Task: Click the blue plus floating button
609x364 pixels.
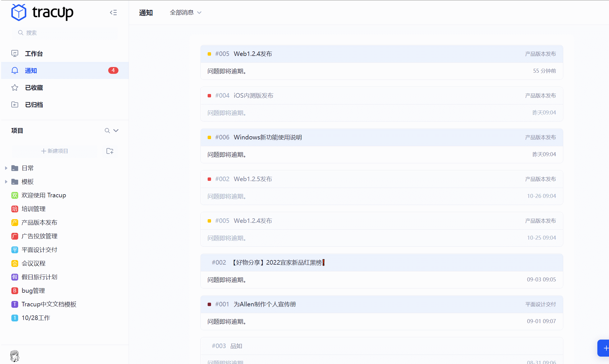Action: tap(604, 348)
